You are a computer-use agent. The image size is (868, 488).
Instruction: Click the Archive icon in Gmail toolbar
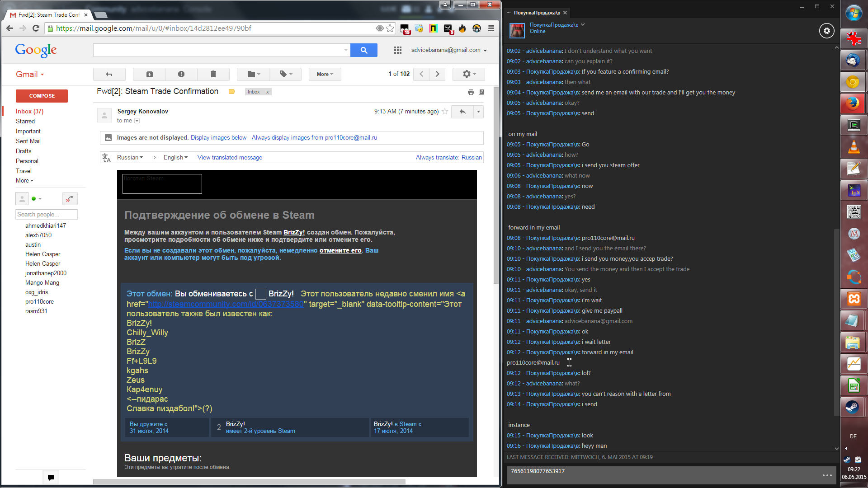pos(149,74)
